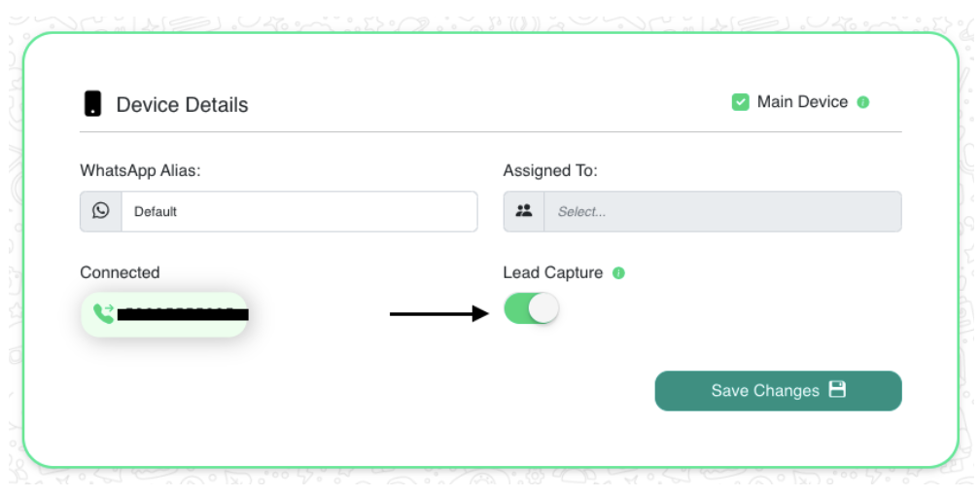This screenshot has width=980, height=498.
Task: Click the Lead Capture label text
Action: tap(552, 272)
